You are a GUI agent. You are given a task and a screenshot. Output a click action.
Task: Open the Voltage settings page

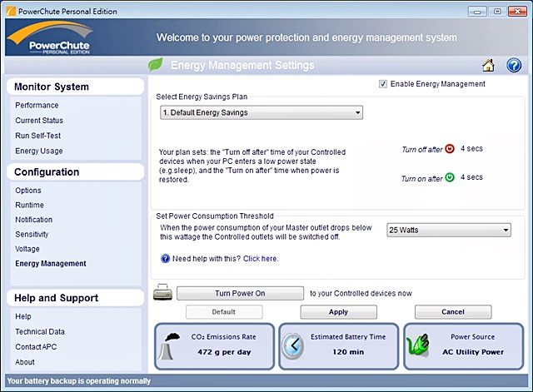click(x=27, y=249)
